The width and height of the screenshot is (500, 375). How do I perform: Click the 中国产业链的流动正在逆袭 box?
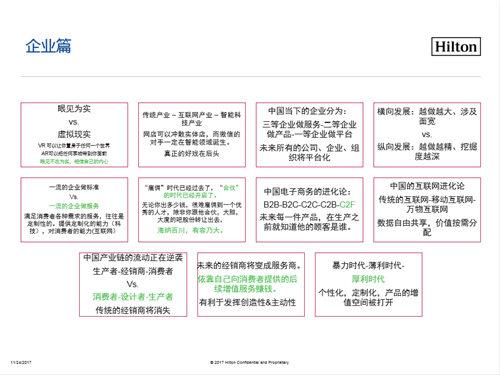coord(133,284)
